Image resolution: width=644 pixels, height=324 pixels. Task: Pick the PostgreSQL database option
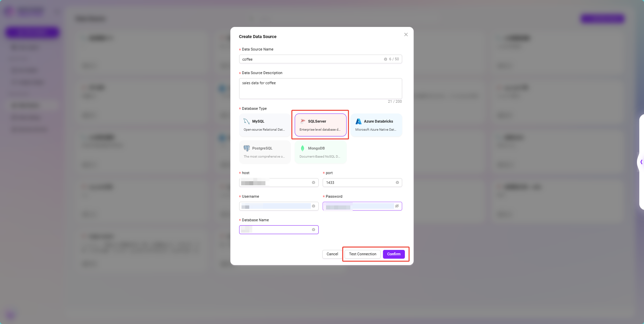click(264, 152)
